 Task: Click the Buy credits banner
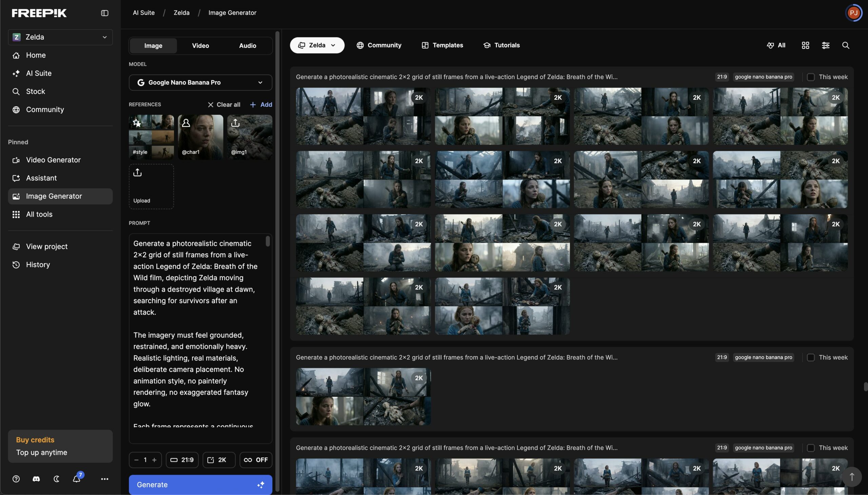(60, 446)
